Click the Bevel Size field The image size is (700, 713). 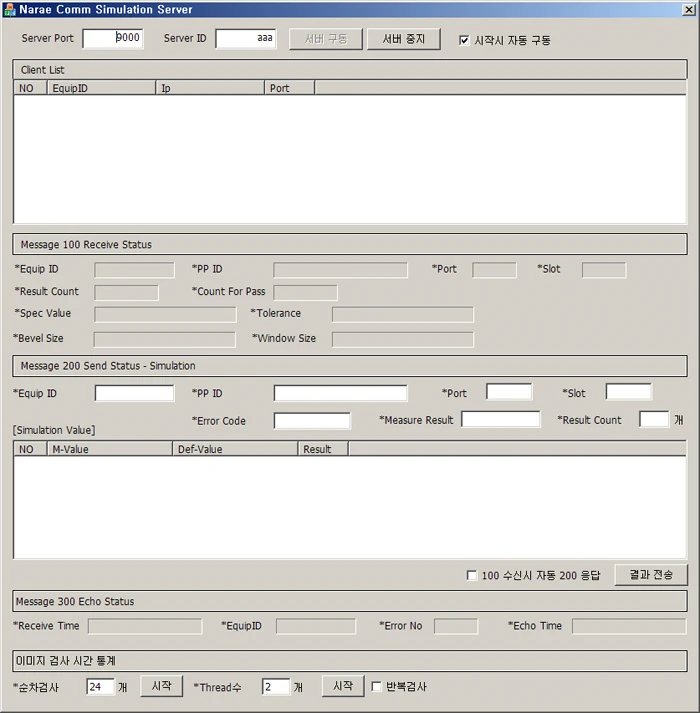tap(165, 340)
